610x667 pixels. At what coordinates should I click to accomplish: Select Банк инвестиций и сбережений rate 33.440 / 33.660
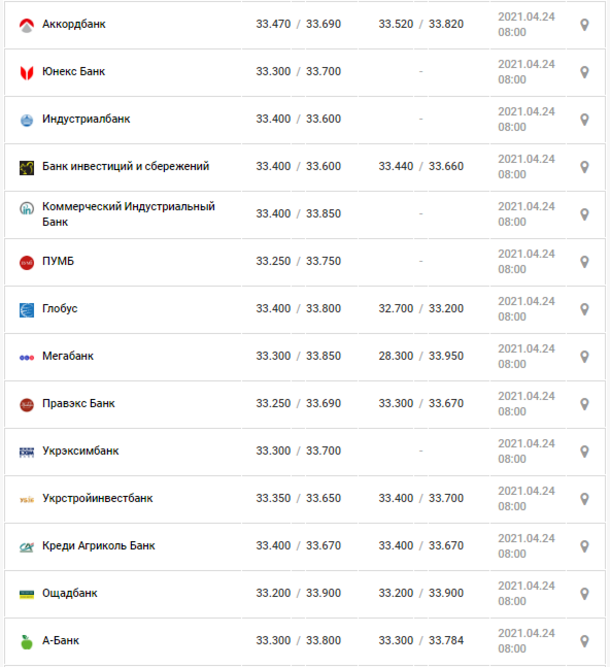point(421,166)
